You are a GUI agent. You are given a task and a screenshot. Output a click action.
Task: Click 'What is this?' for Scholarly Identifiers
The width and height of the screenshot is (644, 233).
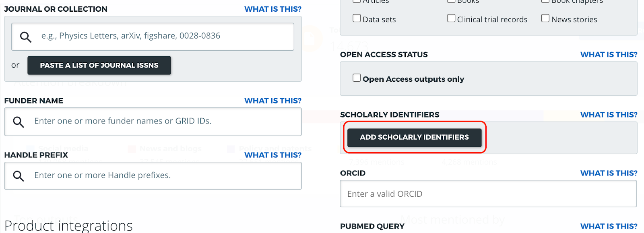click(609, 115)
